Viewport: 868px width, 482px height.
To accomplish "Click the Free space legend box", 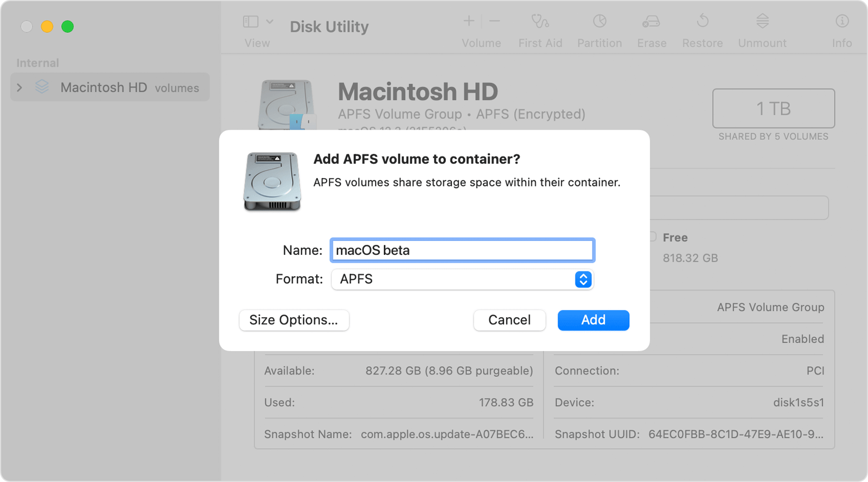I will pos(653,237).
